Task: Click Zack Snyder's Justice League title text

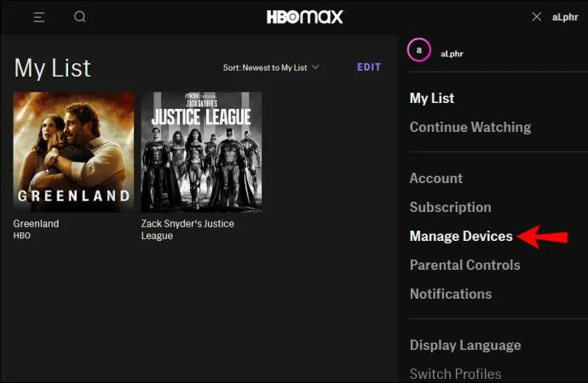Action: pos(187,230)
